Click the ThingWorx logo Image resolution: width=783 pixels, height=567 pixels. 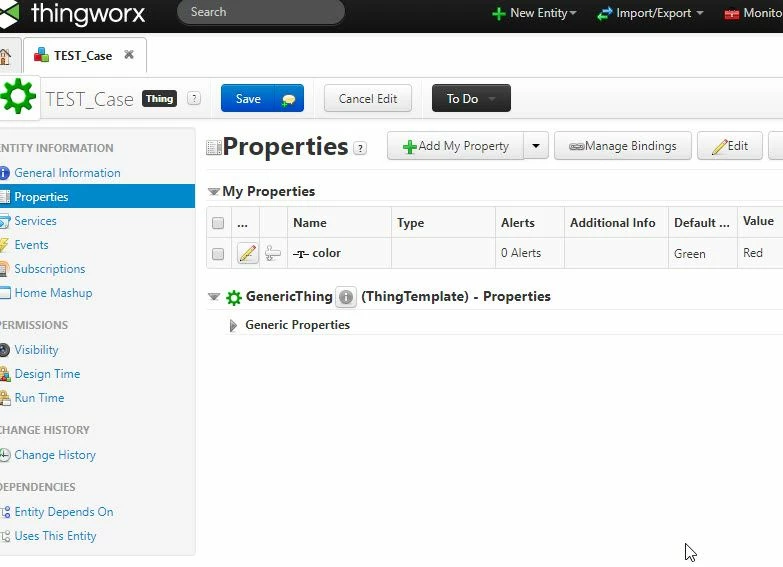point(72,13)
